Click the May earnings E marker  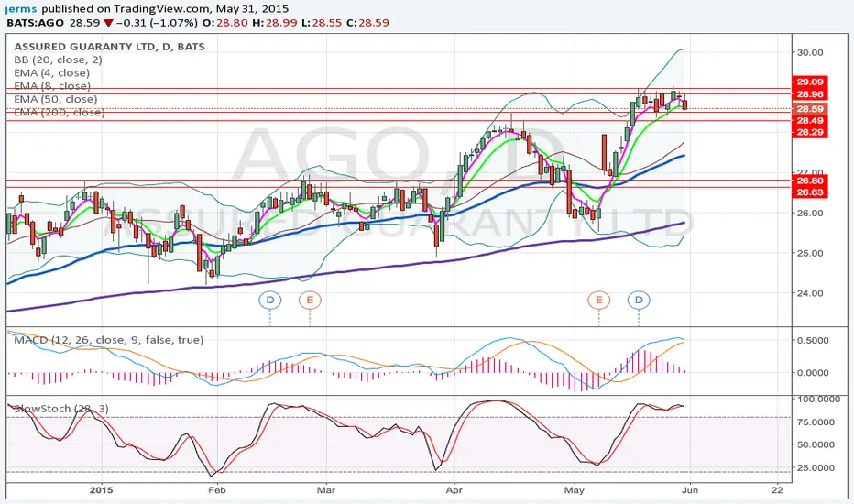pos(598,301)
